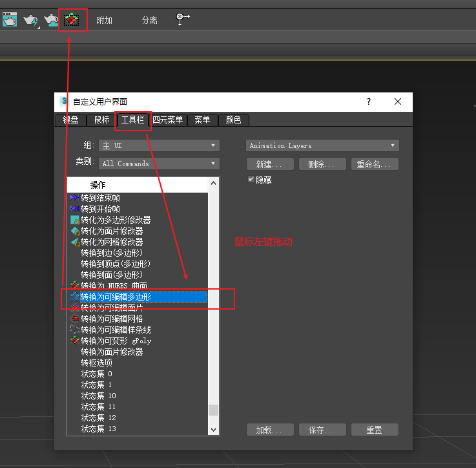Click the icon beside 转化为多边形修改器
This screenshot has width=476, height=468.
pyautogui.click(x=75, y=220)
